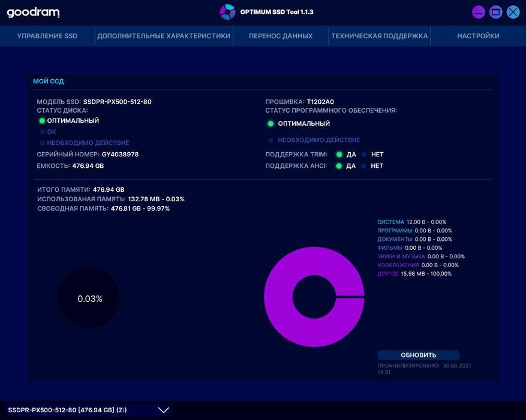The width and height of the screenshot is (526, 420).
Task: Go to Техническая поддержка tab
Action: (380, 36)
